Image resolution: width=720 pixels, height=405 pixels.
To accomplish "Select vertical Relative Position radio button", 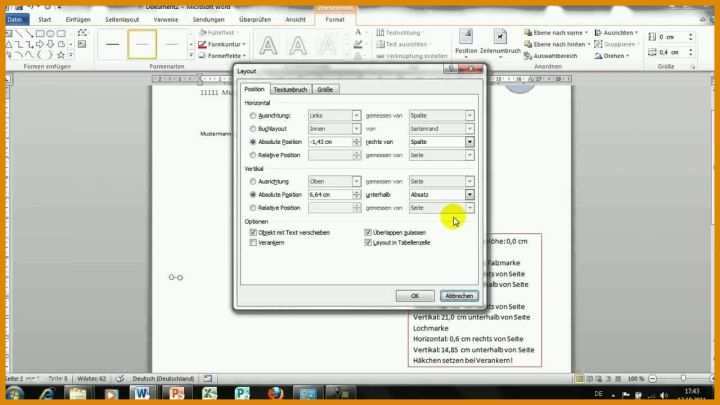I will point(253,208).
